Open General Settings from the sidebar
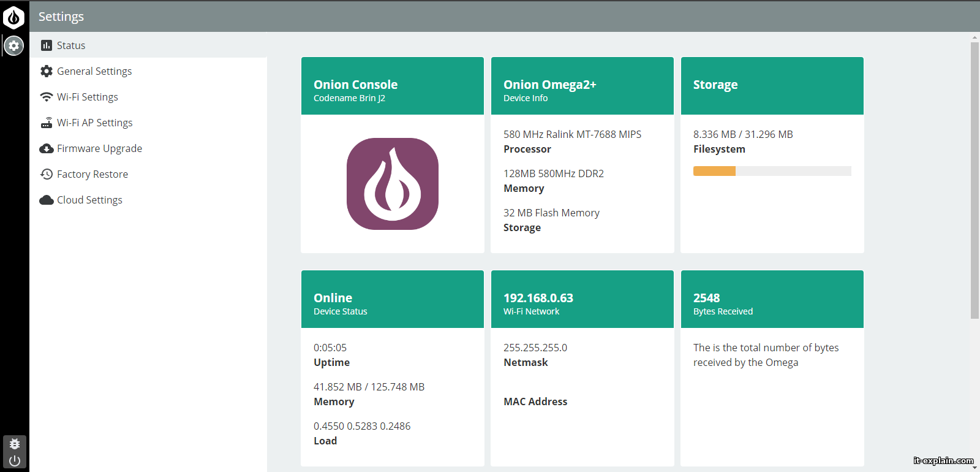Screen dimensions: 980x472 94,71
